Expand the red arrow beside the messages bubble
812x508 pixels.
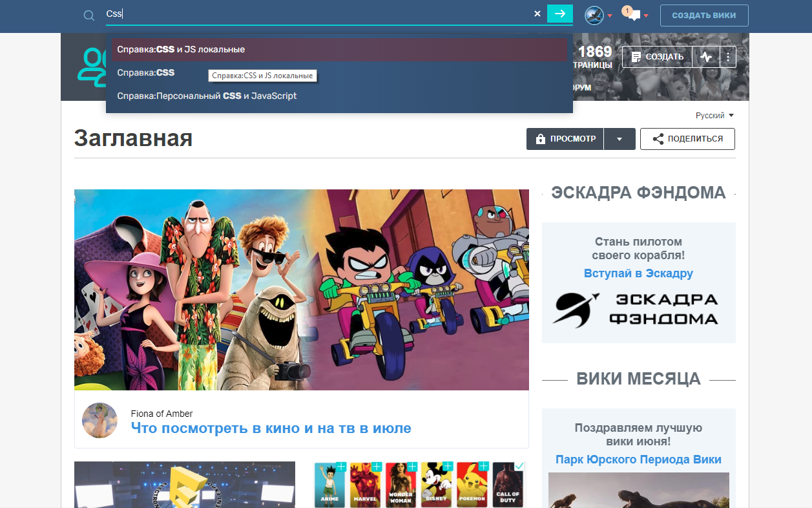[x=646, y=16]
